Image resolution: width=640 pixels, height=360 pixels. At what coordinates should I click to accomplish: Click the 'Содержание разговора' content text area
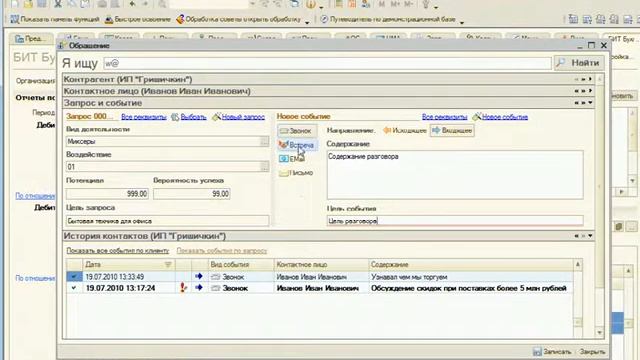click(x=455, y=175)
